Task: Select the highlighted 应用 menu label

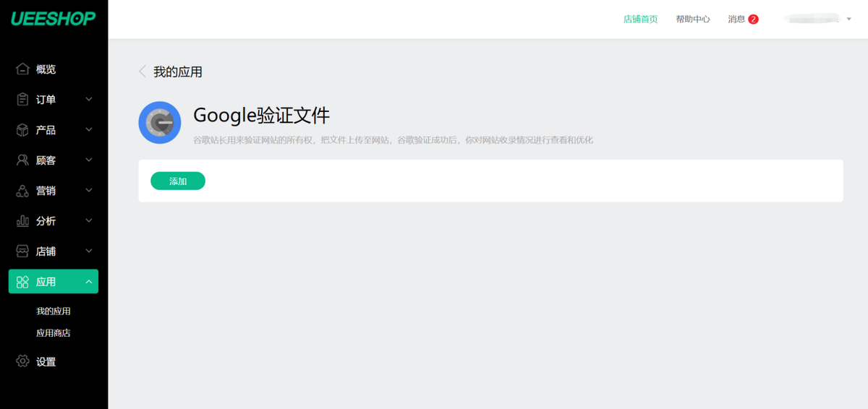Action: pos(46,282)
